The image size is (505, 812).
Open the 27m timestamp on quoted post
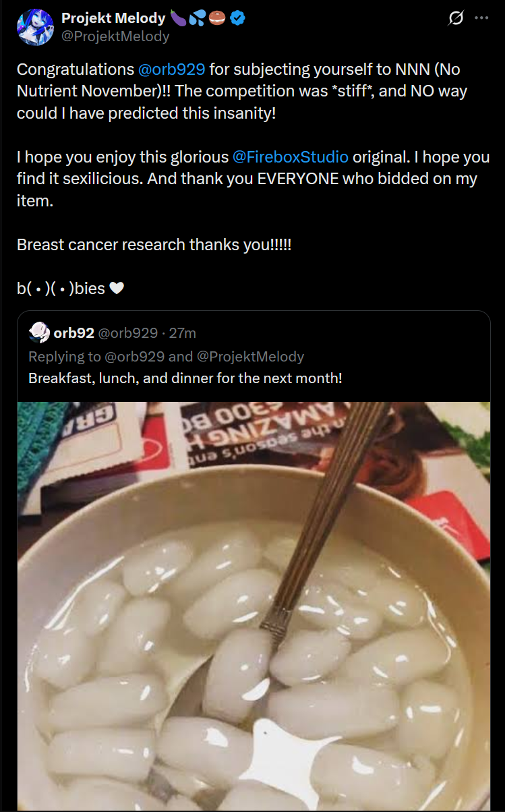[x=182, y=332]
